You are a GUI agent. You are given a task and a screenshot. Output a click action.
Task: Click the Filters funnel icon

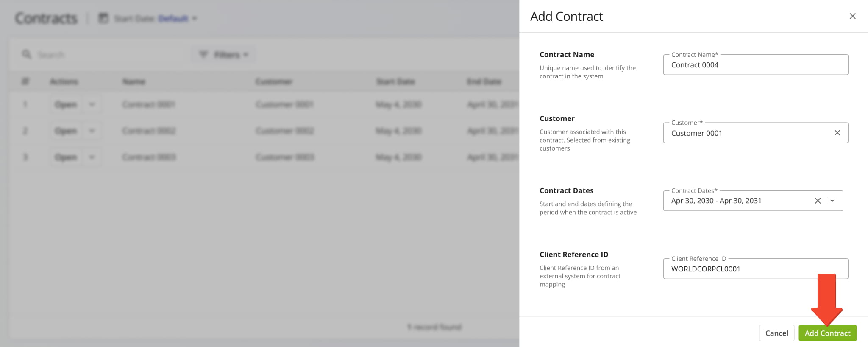pos(204,54)
